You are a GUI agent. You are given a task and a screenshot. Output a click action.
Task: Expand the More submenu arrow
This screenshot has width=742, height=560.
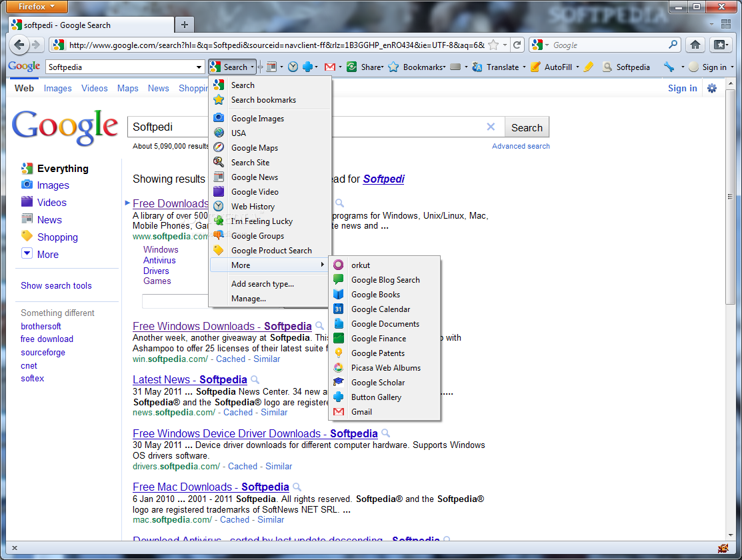(x=322, y=265)
